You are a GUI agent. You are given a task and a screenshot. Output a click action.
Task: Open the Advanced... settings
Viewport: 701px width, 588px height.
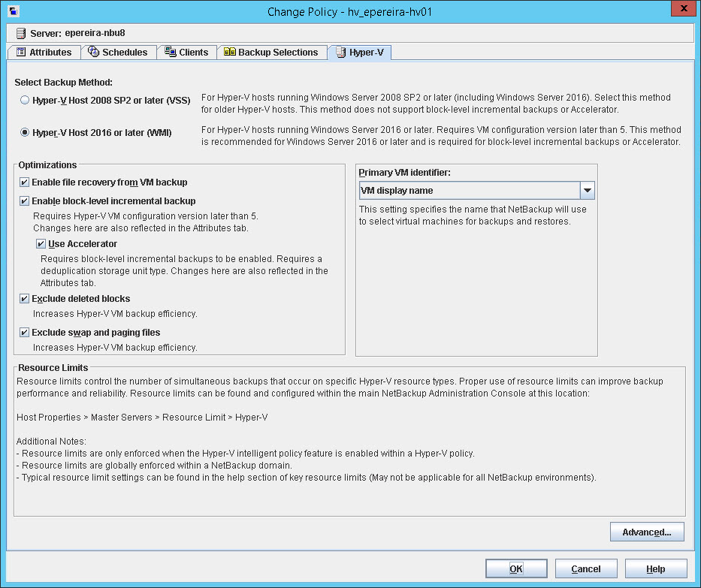(647, 532)
